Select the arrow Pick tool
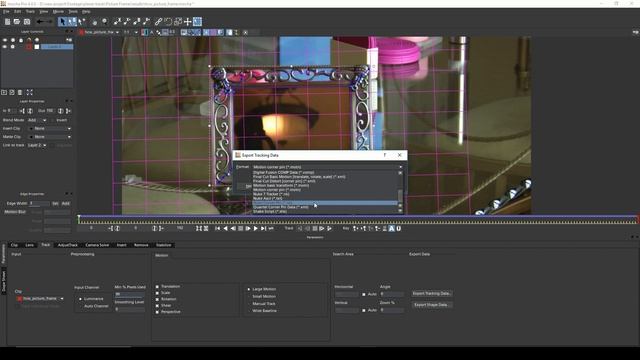The image size is (640, 360). tap(62, 22)
